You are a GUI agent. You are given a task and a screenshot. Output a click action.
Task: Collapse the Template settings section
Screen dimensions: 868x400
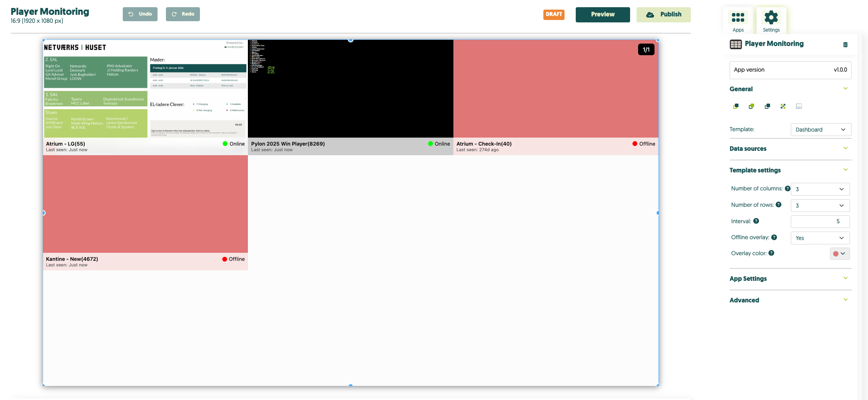point(845,170)
